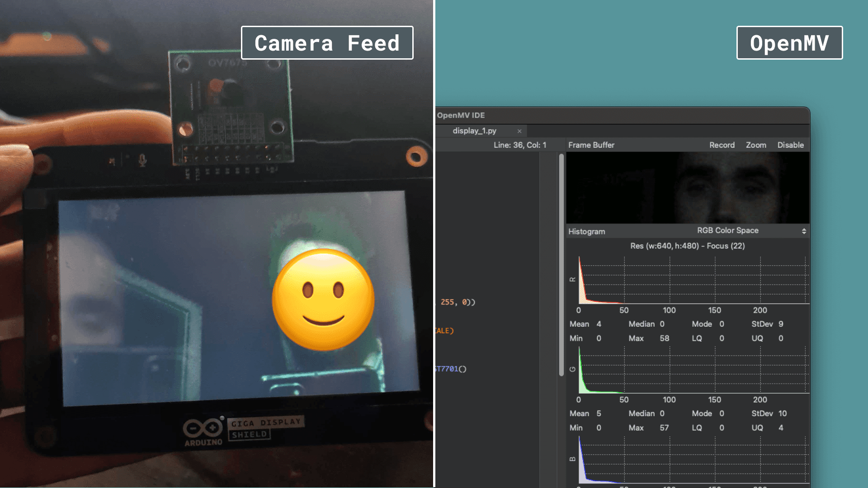Select the display_1.py editor tab
Screen dimensions: 868x488
point(474,131)
